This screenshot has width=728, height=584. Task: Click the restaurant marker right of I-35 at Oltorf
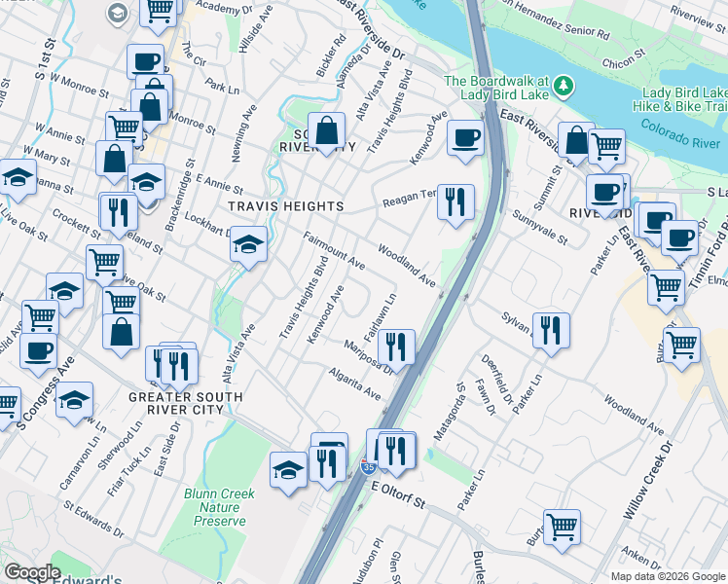tap(396, 453)
